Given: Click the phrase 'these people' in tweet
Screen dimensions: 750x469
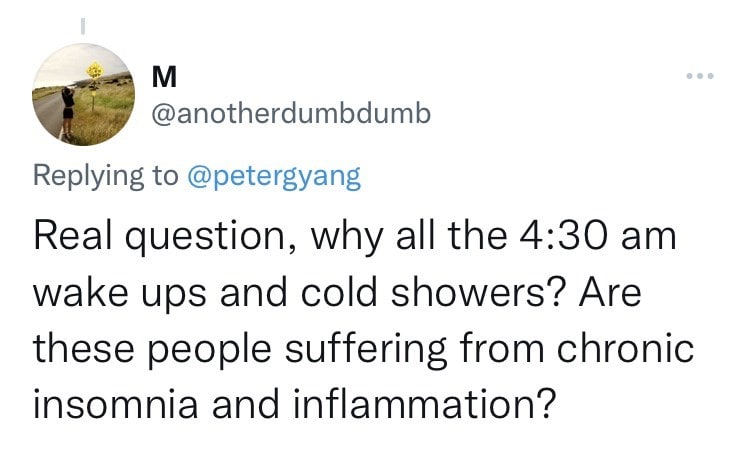Looking at the screenshot, I should tap(153, 350).
